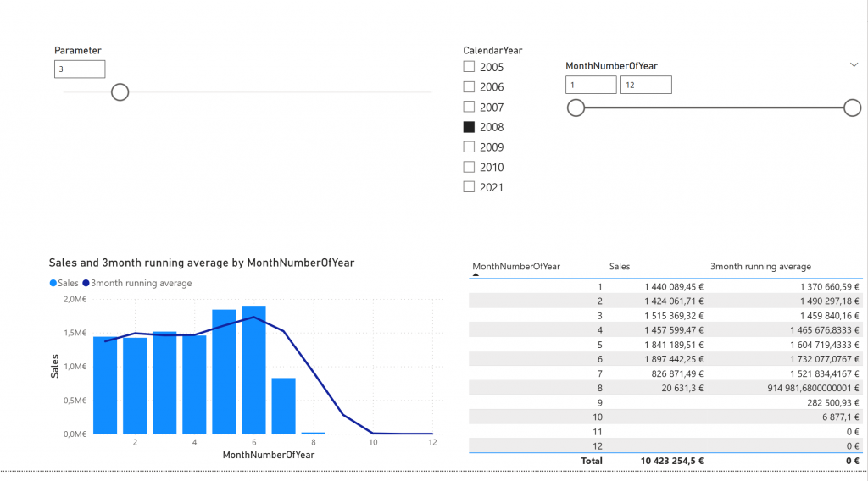Click the Parameter slider handle
This screenshot has height=481, width=868.
coord(120,91)
